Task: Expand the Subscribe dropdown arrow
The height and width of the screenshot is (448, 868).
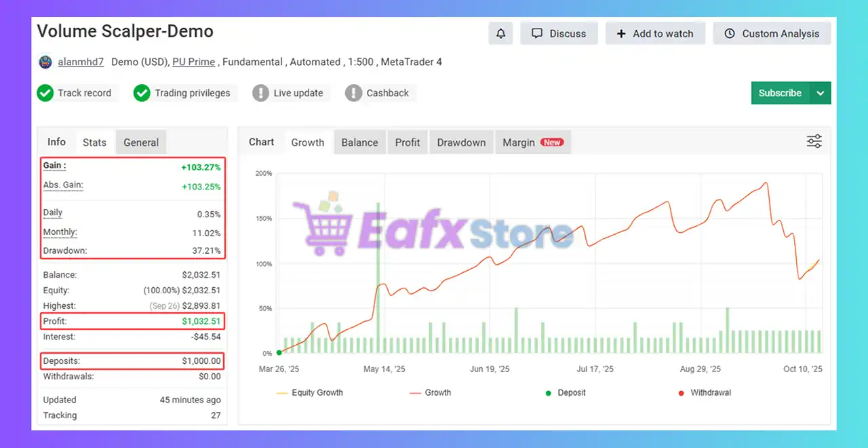Action: point(821,93)
